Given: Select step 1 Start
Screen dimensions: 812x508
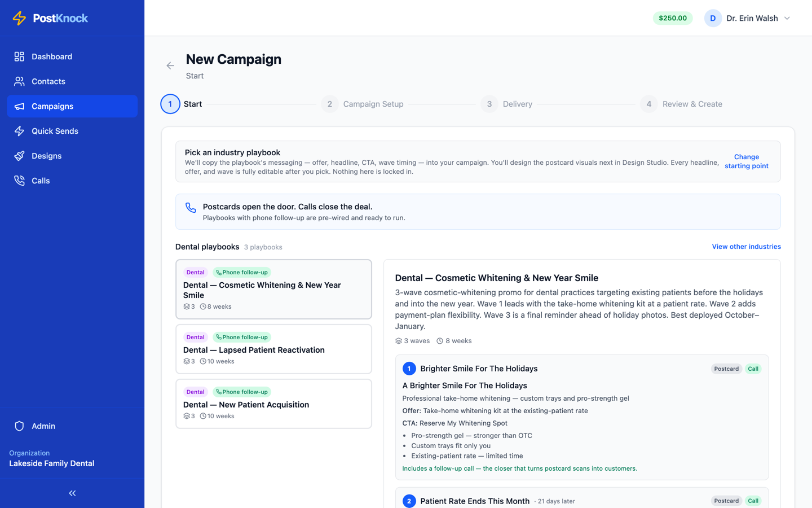Looking at the screenshot, I should 182,104.
